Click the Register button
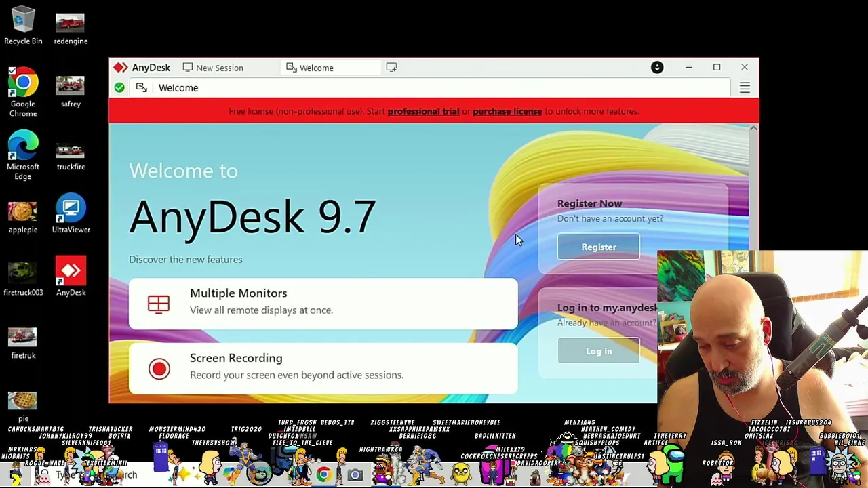This screenshot has width=868, height=488. [x=598, y=247]
